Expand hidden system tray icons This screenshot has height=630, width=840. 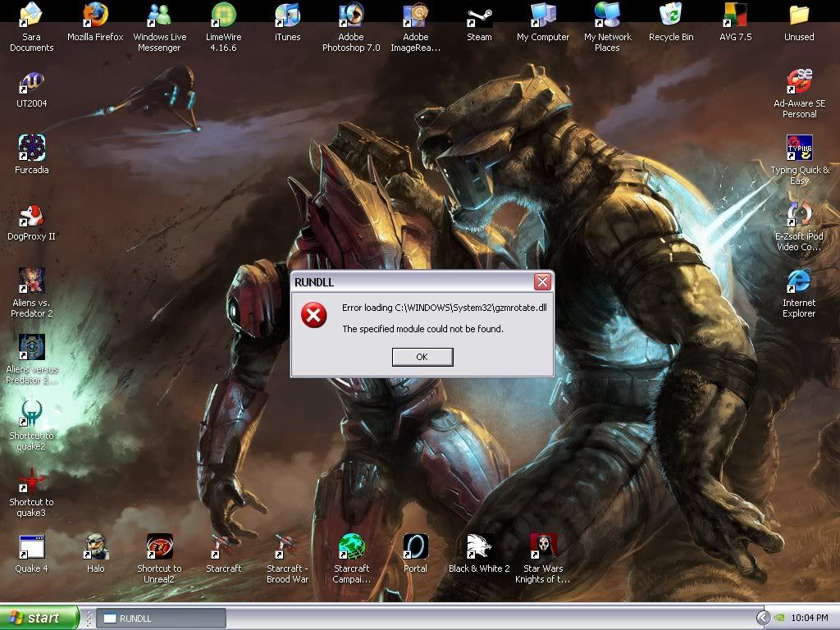[x=763, y=619]
